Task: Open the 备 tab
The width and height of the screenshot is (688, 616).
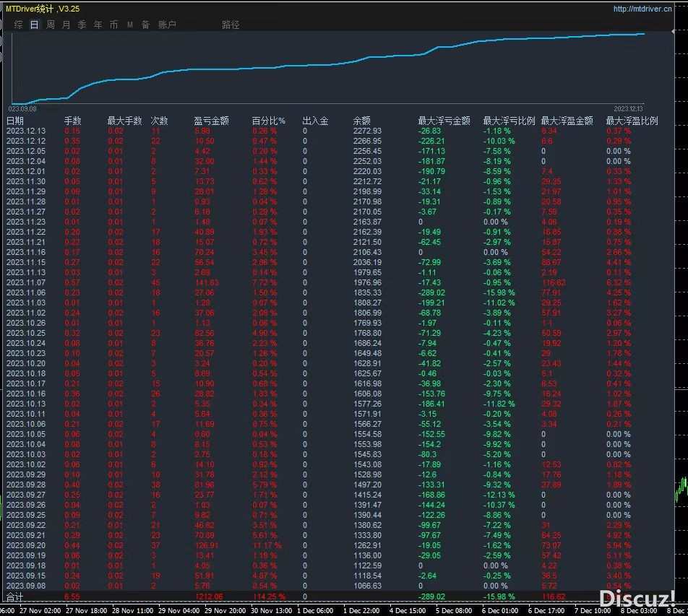Action: (x=145, y=25)
